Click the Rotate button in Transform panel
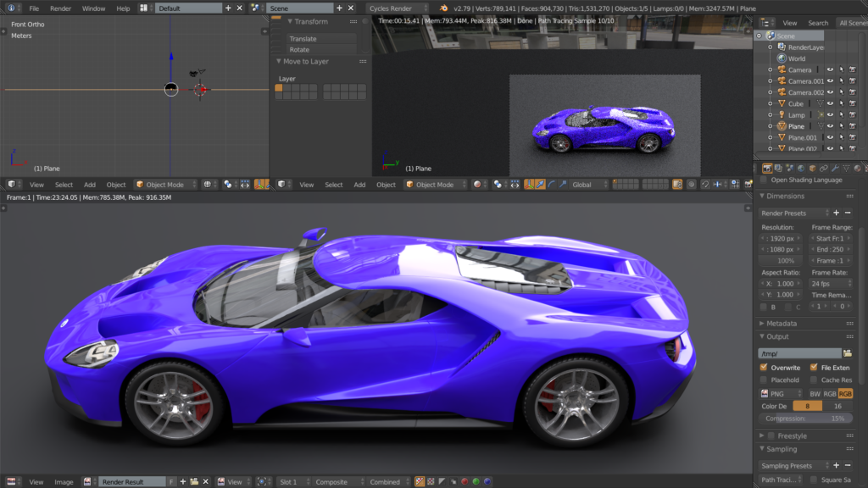The width and height of the screenshot is (868, 488). (320, 50)
